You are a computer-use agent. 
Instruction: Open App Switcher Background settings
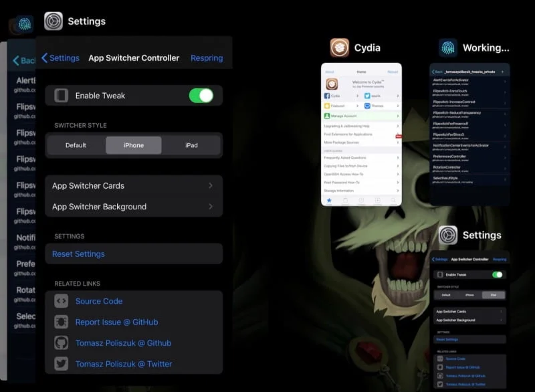pos(134,207)
